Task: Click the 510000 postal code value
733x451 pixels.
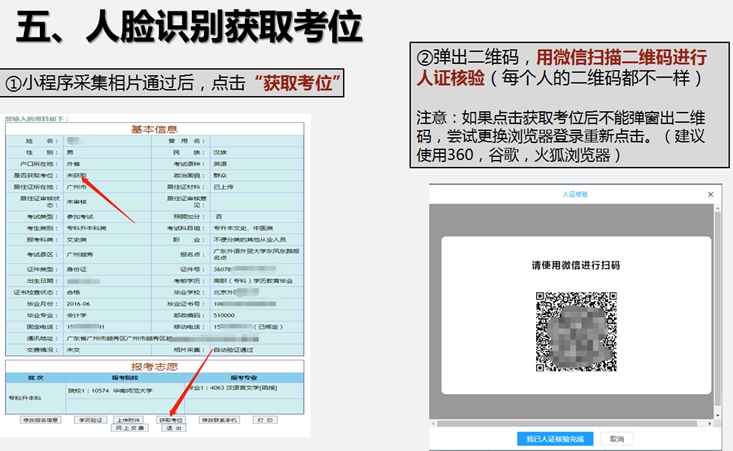Action: pos(224,315)
